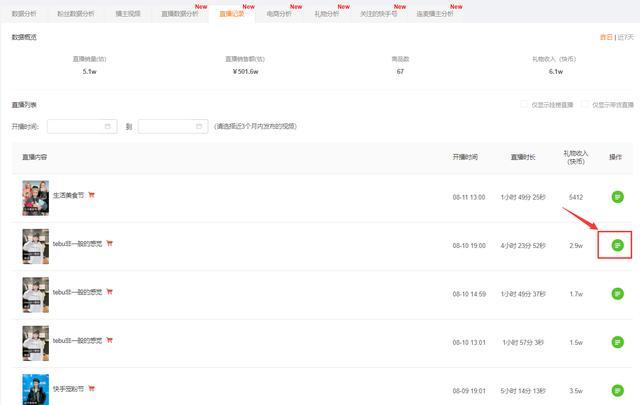The width and height of the screenshot is (640, 405).
Task: Click the 生活美食节 livestream thumbnail
Action: (35, 197)
